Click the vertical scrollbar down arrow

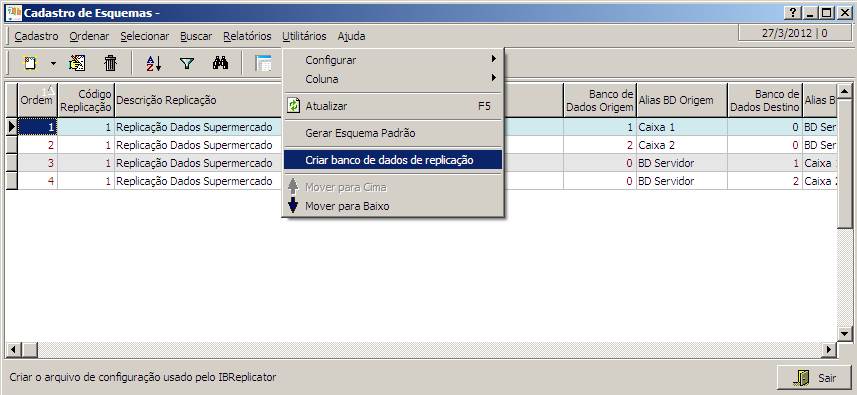[x=844, y=333]
